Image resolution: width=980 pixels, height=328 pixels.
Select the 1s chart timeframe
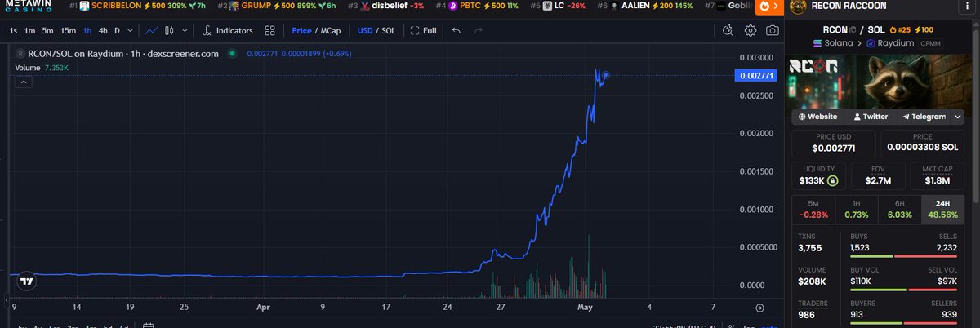point(14,31)
